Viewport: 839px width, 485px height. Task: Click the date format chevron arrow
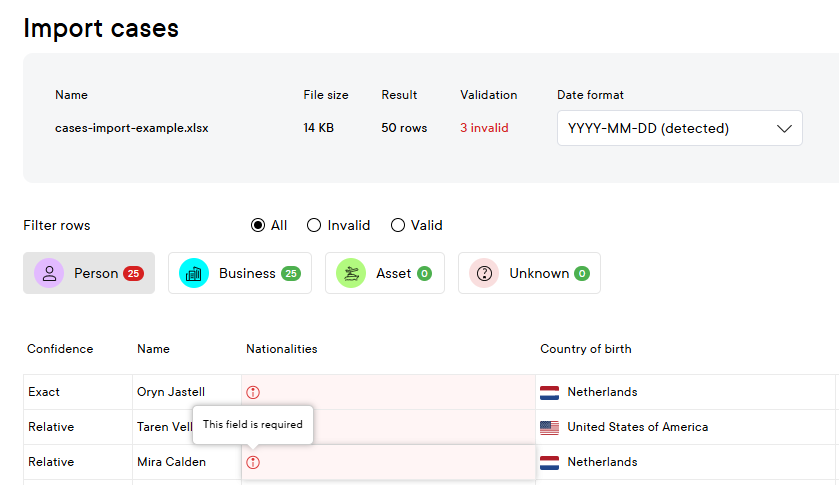tap(784, 128)
